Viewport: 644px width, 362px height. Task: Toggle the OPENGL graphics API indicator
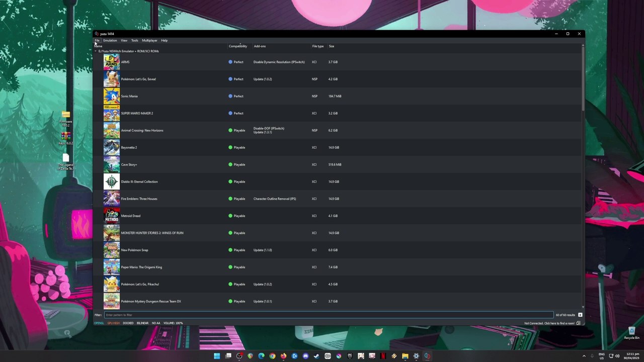tap(99, 323)
